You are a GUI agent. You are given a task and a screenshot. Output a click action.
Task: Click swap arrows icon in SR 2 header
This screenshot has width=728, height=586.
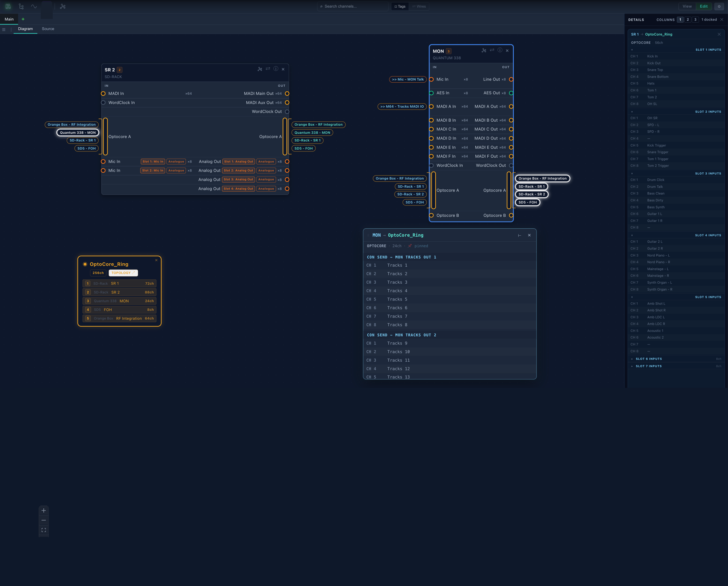[x=268, y=69]
